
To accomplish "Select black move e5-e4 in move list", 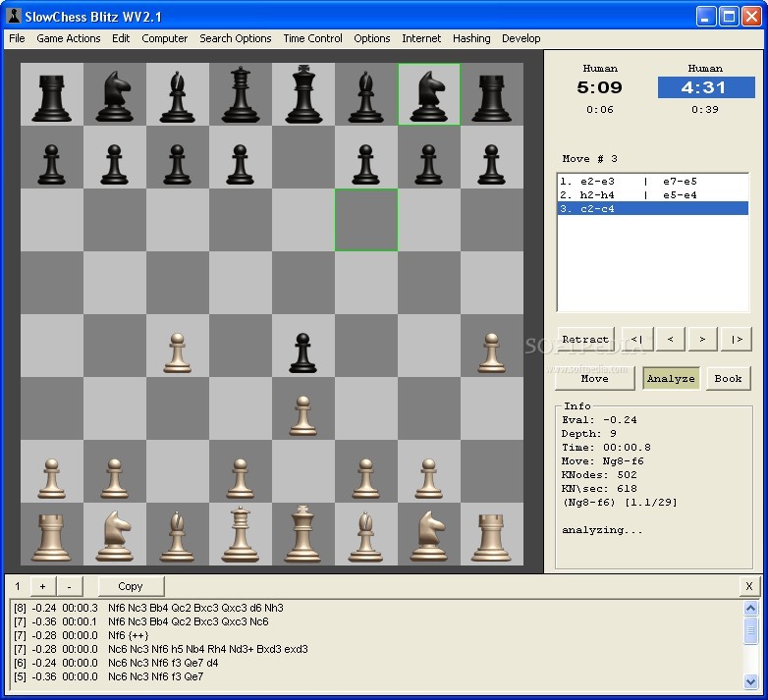I will click(680, 194).
